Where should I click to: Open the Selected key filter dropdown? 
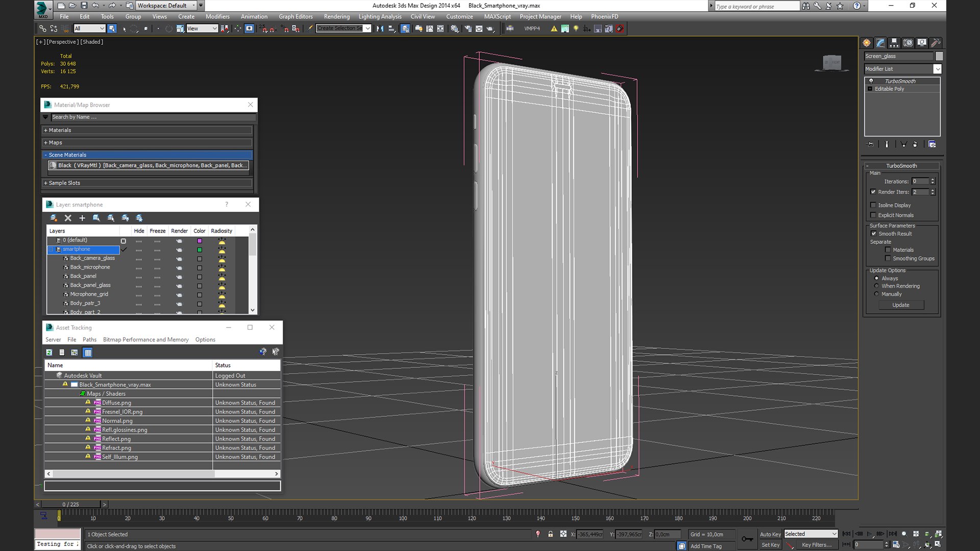[x=811, y=534]
